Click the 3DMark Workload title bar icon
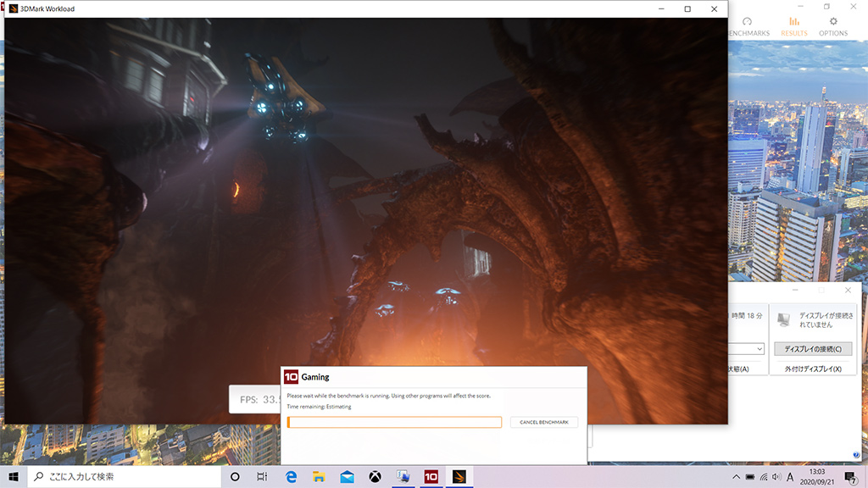 coord(14,8)
